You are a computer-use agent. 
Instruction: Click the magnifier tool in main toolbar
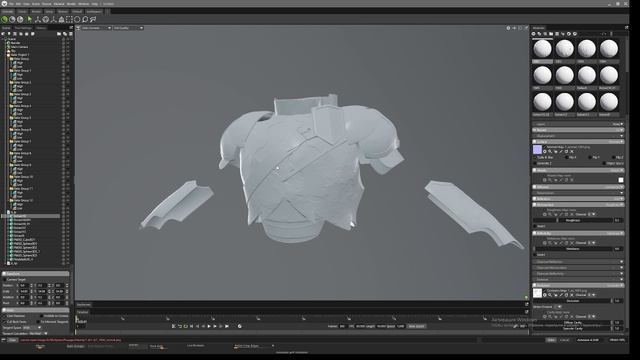click(85, 19)
